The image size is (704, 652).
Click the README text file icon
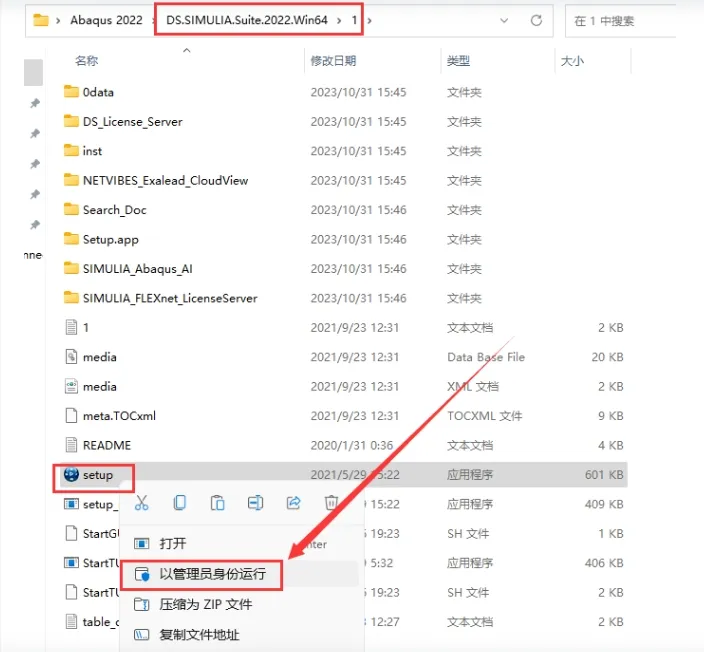pos(71,445)
